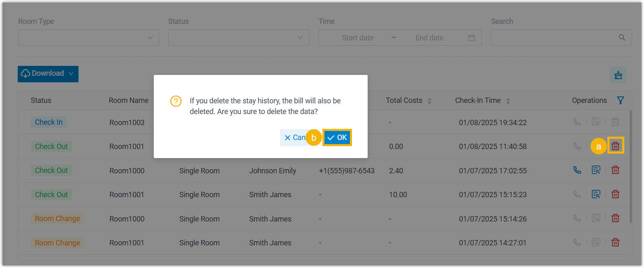
Task: Expand the Room Type dropdown
Action: (x=88, y=37)
